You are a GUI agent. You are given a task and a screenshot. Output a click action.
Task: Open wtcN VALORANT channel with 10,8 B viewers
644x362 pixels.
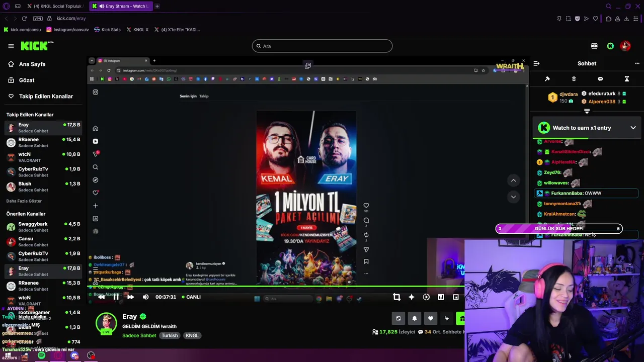coord(43,157)
